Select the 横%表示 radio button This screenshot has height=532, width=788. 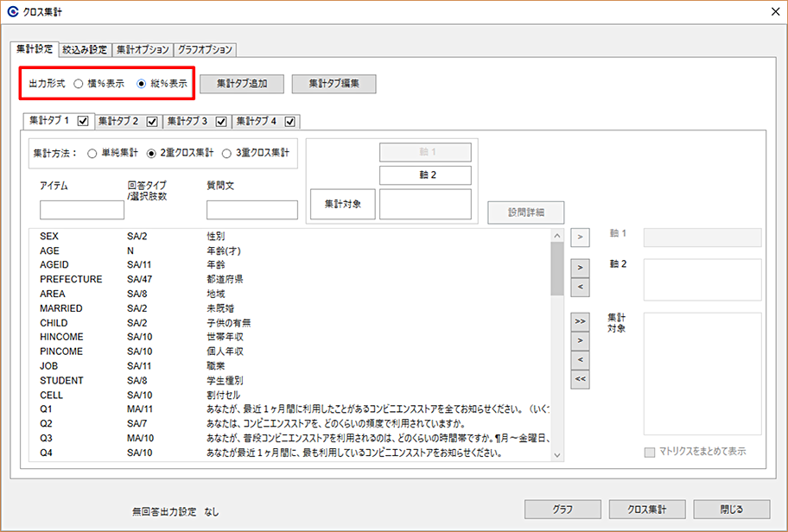coord(79,84)
